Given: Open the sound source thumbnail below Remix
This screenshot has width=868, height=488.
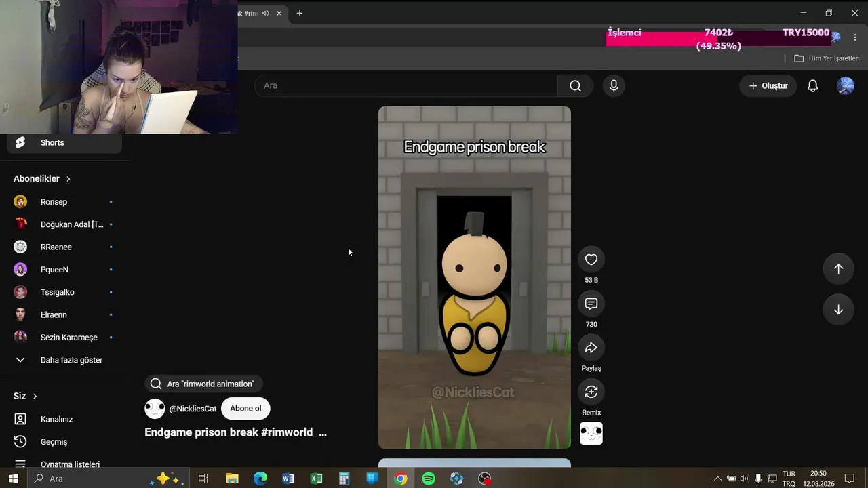Looking at the screenshot, I should [x=591, y=433].
